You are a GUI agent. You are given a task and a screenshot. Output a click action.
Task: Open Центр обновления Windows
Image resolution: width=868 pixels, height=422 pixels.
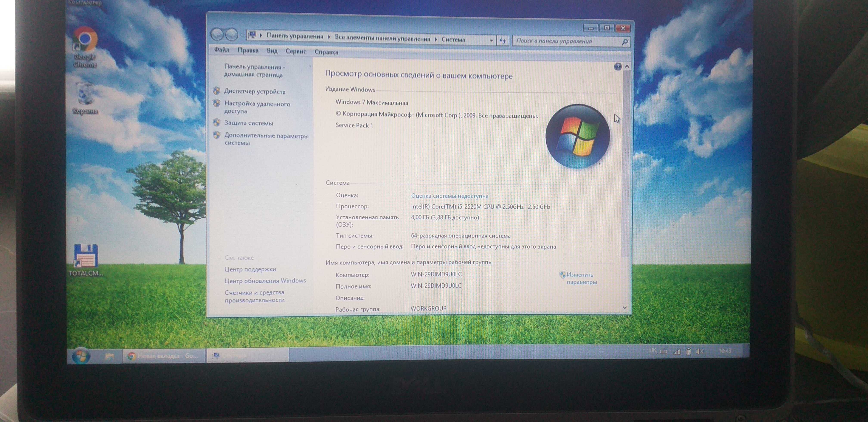pos(265,280)
